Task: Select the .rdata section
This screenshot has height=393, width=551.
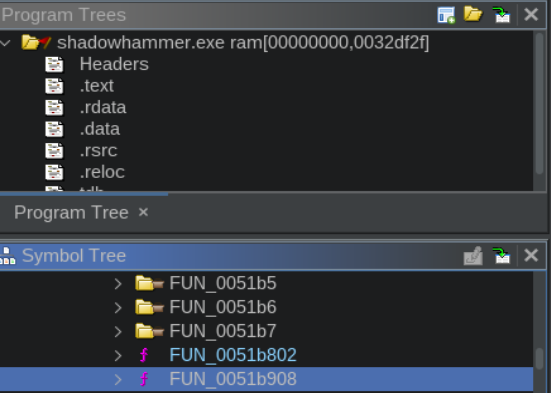Action: 103,108
